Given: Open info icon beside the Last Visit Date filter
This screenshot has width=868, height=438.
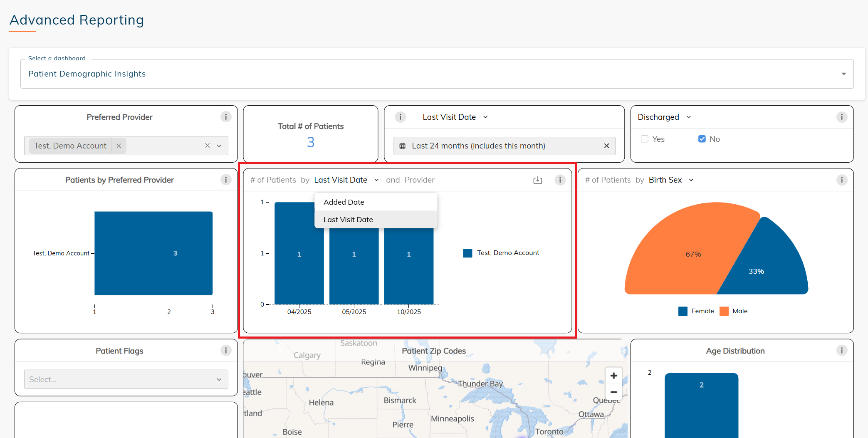Looking at the screenshot, I should pyautogui.click(x=400, y=117).
